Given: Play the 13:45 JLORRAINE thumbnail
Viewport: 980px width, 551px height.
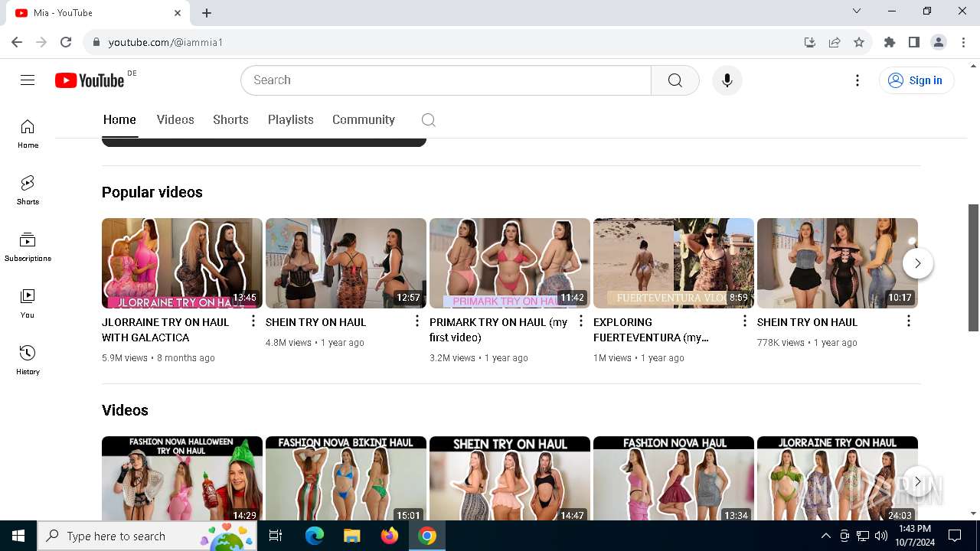Looking at the screenshot, I should coord(182,263).
